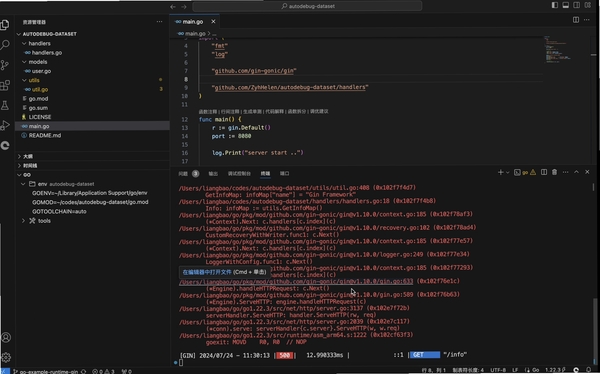This screenshot has width=600, height=374.
Task: Split the main.go editor right
Action: (576, 20)
